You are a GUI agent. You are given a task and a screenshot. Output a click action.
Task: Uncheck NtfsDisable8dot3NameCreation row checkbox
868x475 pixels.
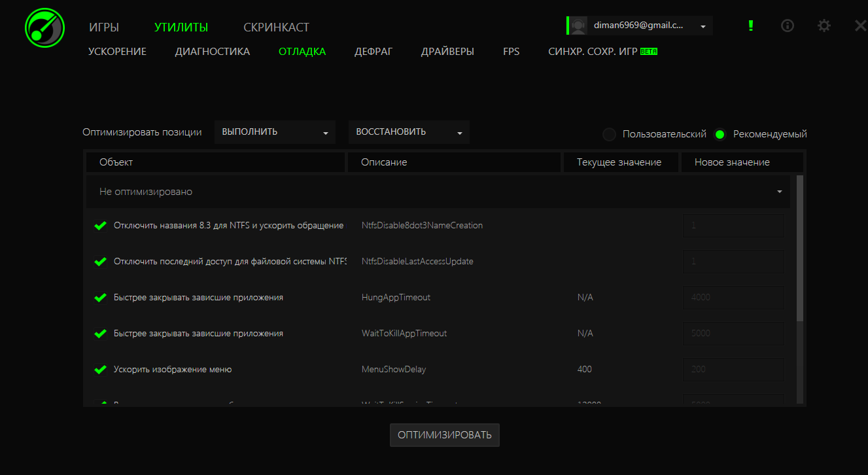point(100,226)
